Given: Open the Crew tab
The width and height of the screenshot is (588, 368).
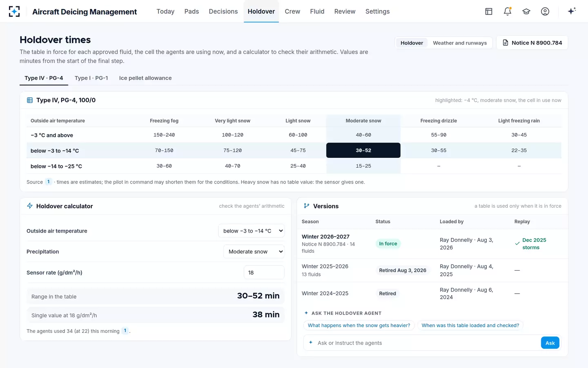Looking at the screenshot, I should click(292, 11).
